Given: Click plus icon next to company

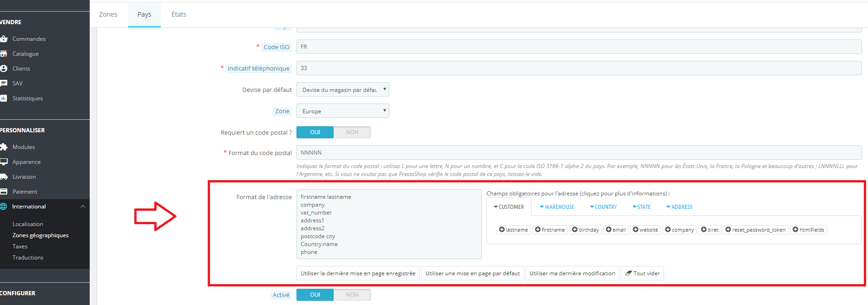Looking at the screenshot, I should [x=668, y=229].
